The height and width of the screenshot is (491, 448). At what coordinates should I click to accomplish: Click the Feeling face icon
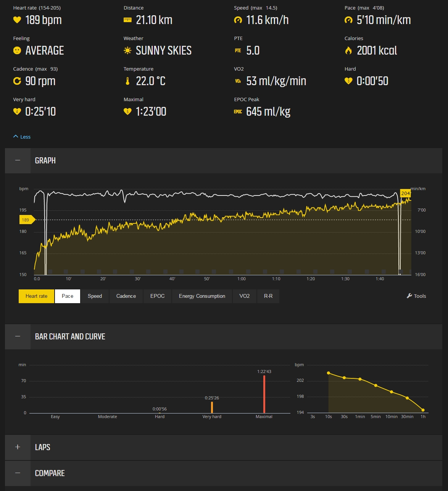tap(17, 50)
